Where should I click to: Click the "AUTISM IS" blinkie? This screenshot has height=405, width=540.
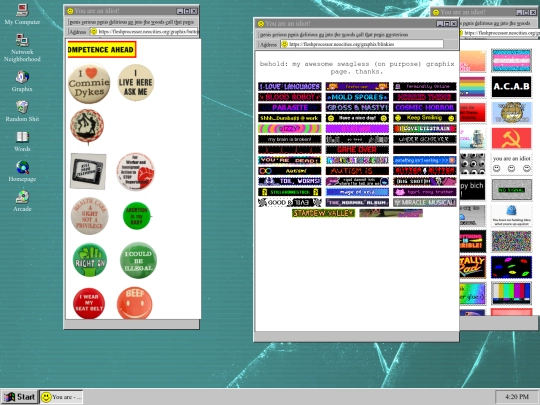357,171
